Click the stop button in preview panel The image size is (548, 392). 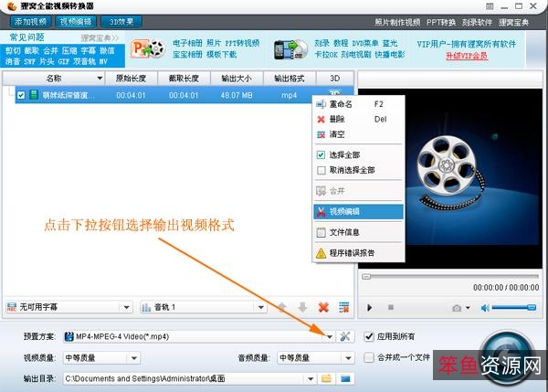[391, 307]
